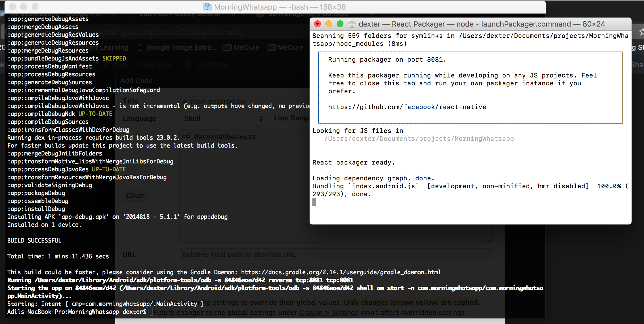Screen dimensions: 644x324
Task: Click the Clear button in Add Code dialog
Action: coord(135,195)
